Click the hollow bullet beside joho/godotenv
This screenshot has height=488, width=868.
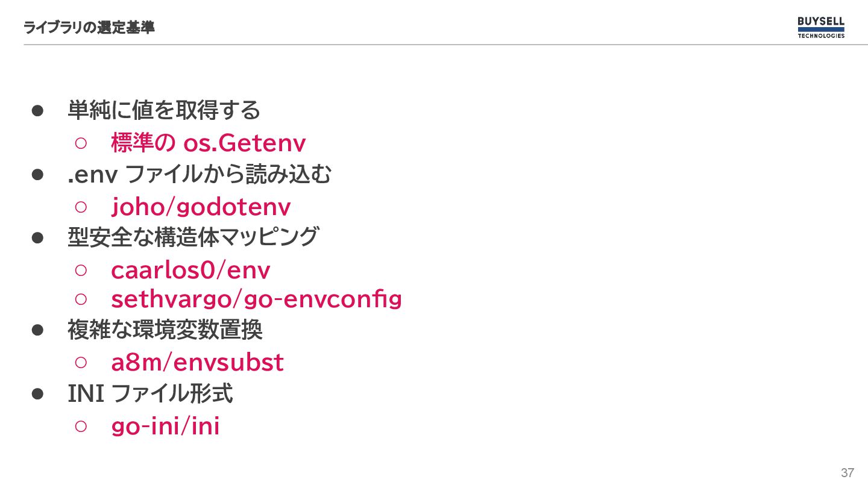point(81,207)
